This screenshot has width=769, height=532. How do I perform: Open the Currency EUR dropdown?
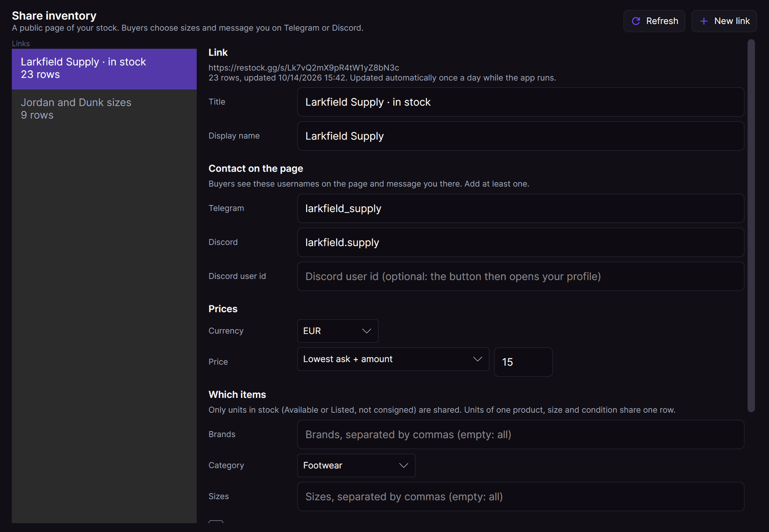tap(338, 331)
